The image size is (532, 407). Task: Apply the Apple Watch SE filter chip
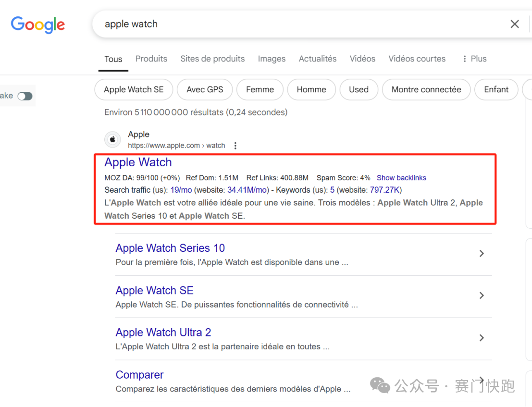(134, 89)
